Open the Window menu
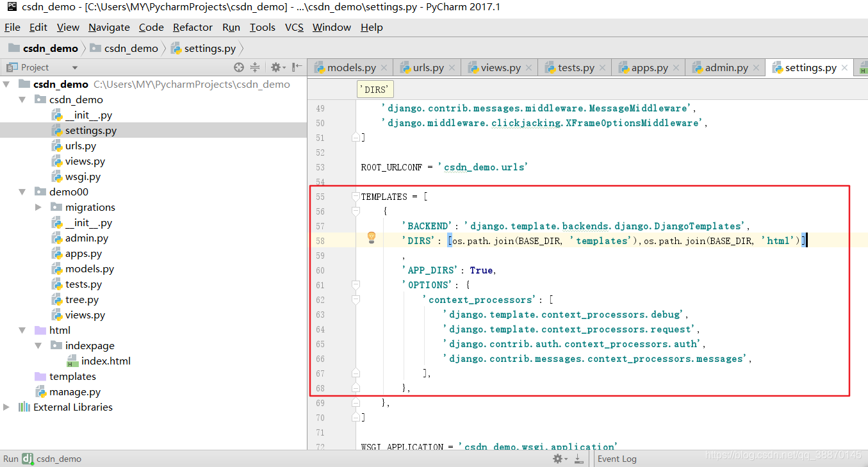Viewport: 868px width, 467px height. click(332, 27)
